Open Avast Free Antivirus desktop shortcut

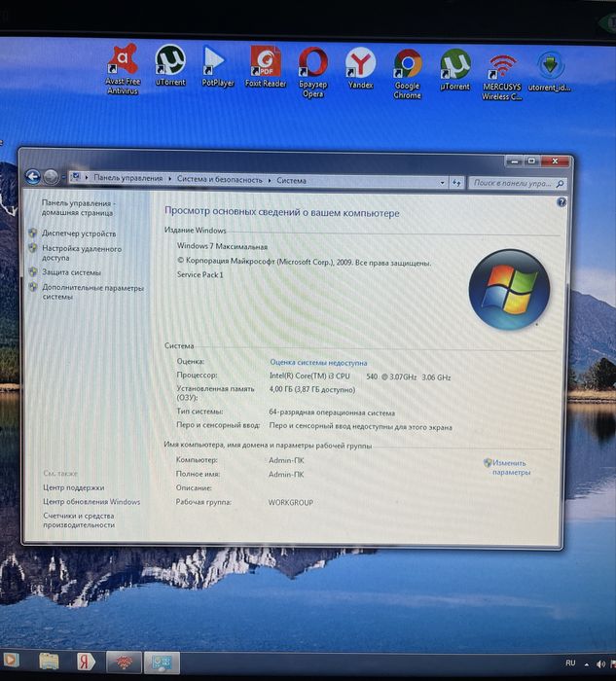[x=123, y=69]
